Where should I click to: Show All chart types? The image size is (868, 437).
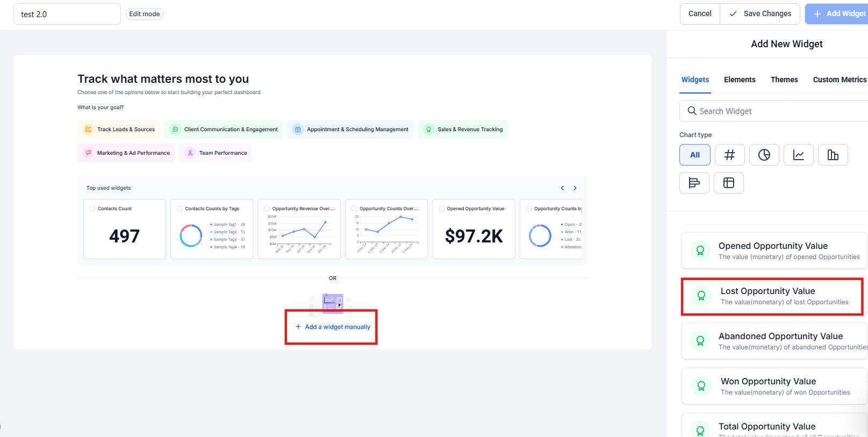click(x=694, y=155)
